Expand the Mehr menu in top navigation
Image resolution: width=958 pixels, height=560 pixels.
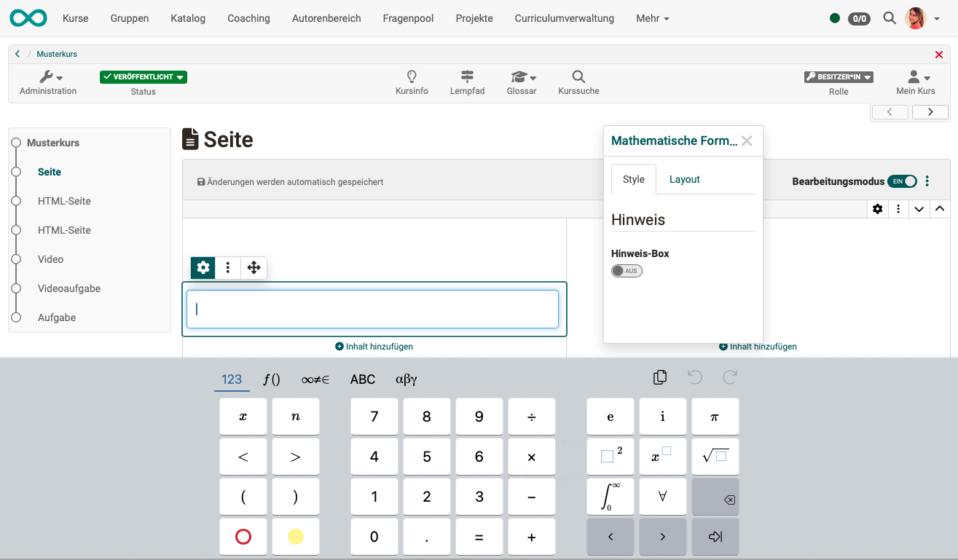(x=652, y=18)
